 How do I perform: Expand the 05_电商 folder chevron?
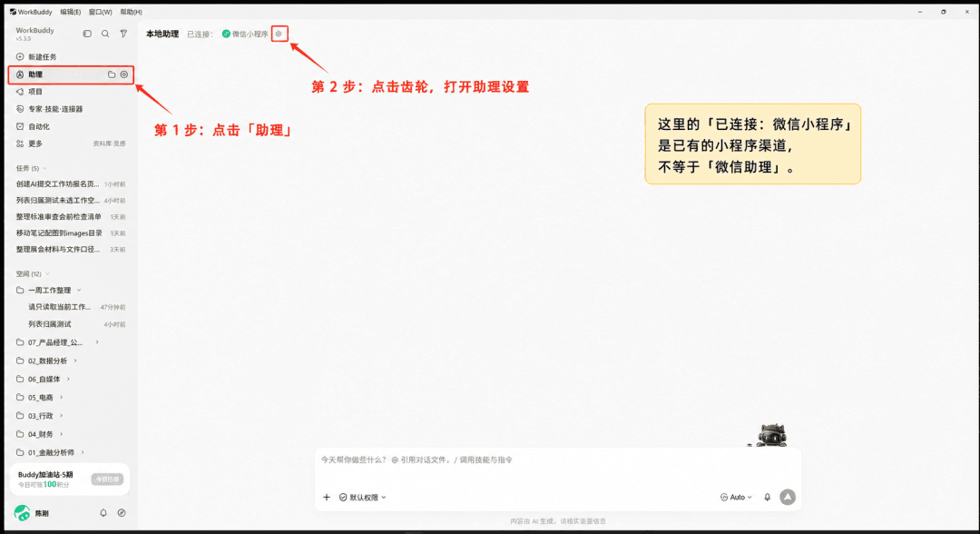pos(62,397)
